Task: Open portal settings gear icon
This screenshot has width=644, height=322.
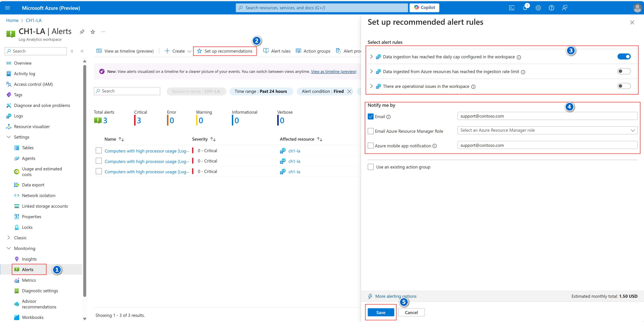Action: 538,8
